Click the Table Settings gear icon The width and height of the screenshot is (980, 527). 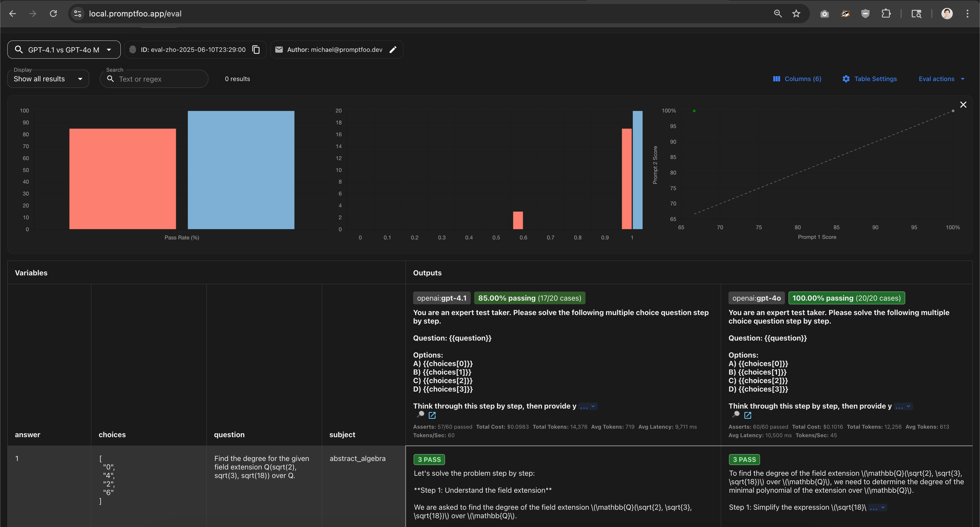pos(846,79)
